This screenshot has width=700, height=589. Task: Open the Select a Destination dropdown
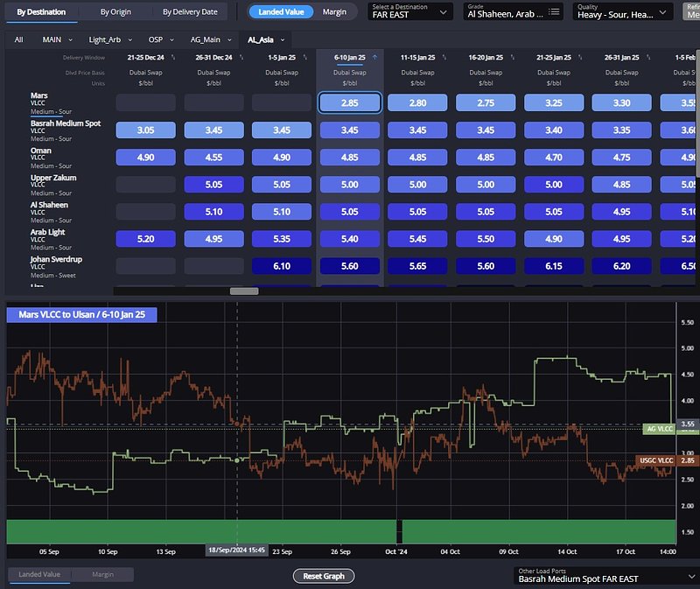point(409,11)
